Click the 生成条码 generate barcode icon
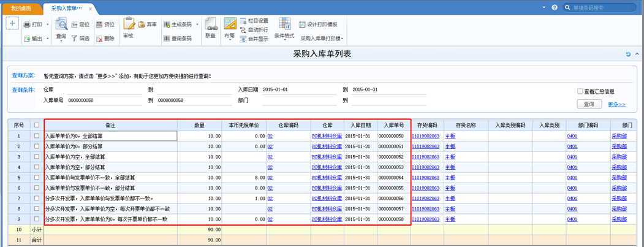The image size is (644, 247). point(167,25)
